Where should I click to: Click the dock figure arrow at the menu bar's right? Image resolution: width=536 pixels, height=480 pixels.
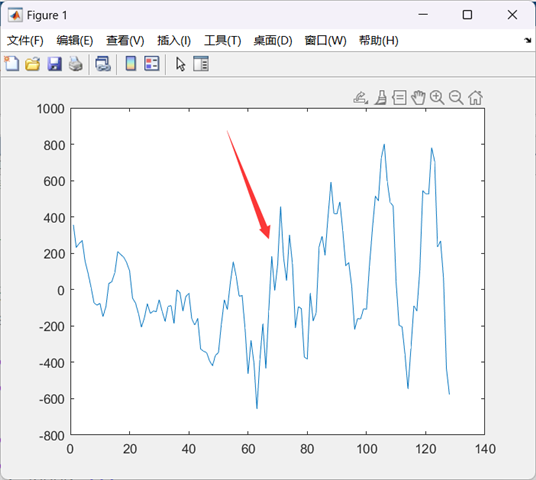[527, 41]
